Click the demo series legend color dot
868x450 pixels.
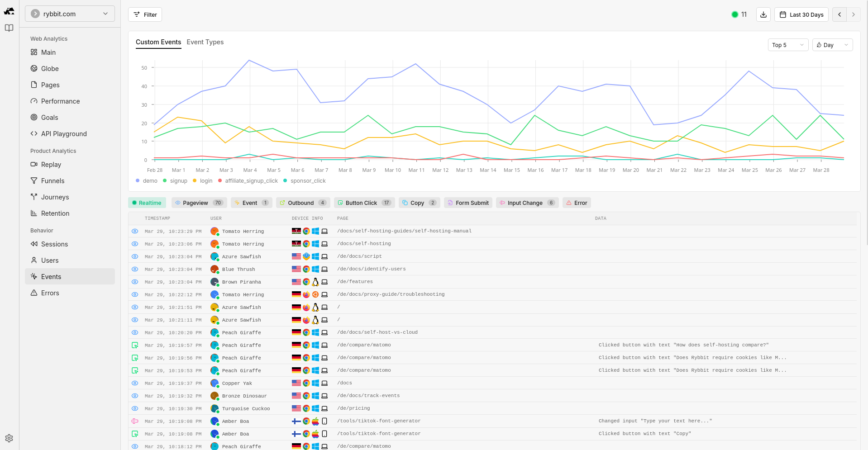[137, 180]
